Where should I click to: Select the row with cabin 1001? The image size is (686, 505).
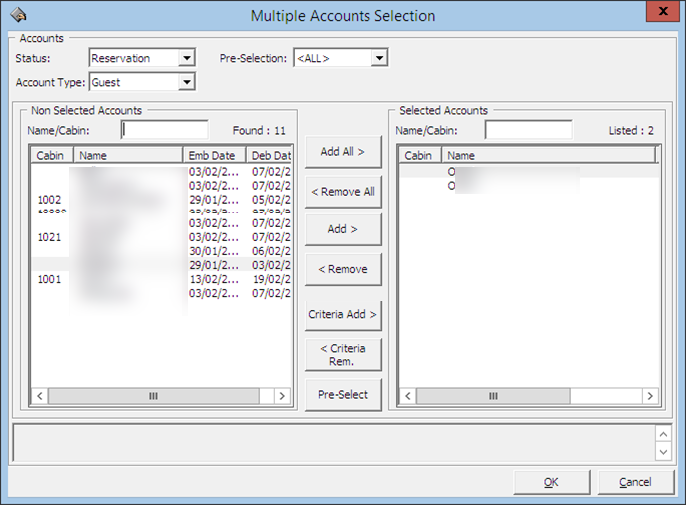161,279
